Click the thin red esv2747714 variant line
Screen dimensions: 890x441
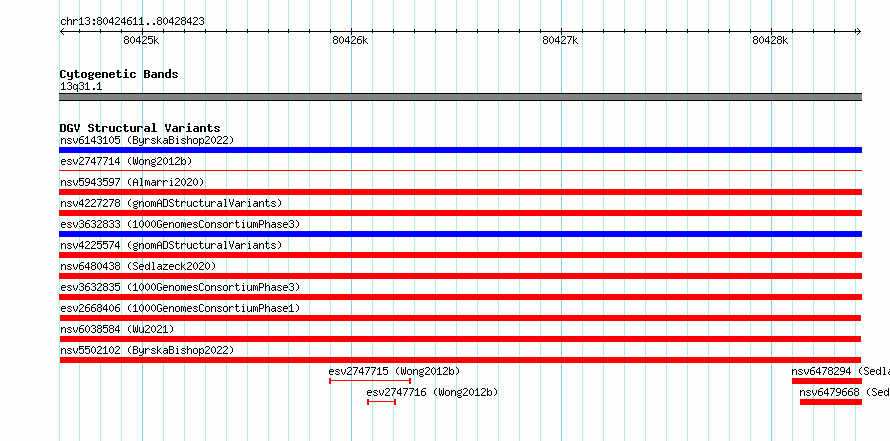(x=460, y=170)
